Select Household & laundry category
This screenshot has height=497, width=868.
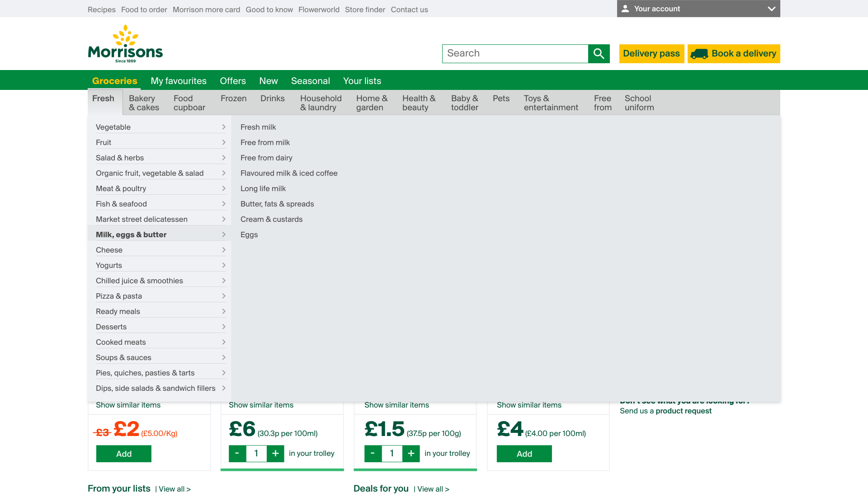(x=321, y=103)
